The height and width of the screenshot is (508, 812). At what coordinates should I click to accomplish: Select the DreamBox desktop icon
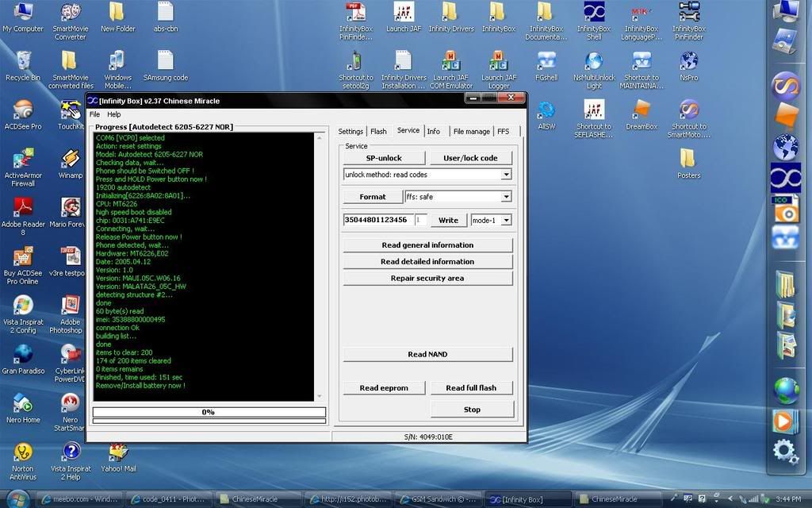point(642,114)
